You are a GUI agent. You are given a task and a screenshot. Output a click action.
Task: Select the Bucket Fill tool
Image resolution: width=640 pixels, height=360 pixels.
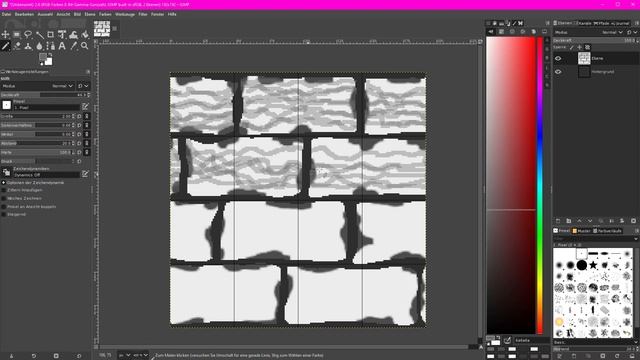point(85,34)
